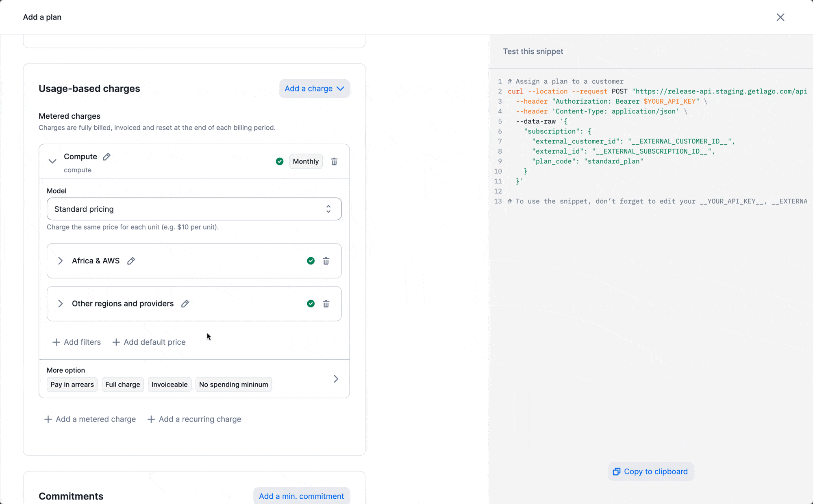Open More option chevron arrow
The width and height of the screenshot is (813, 504).
[336, 379]
